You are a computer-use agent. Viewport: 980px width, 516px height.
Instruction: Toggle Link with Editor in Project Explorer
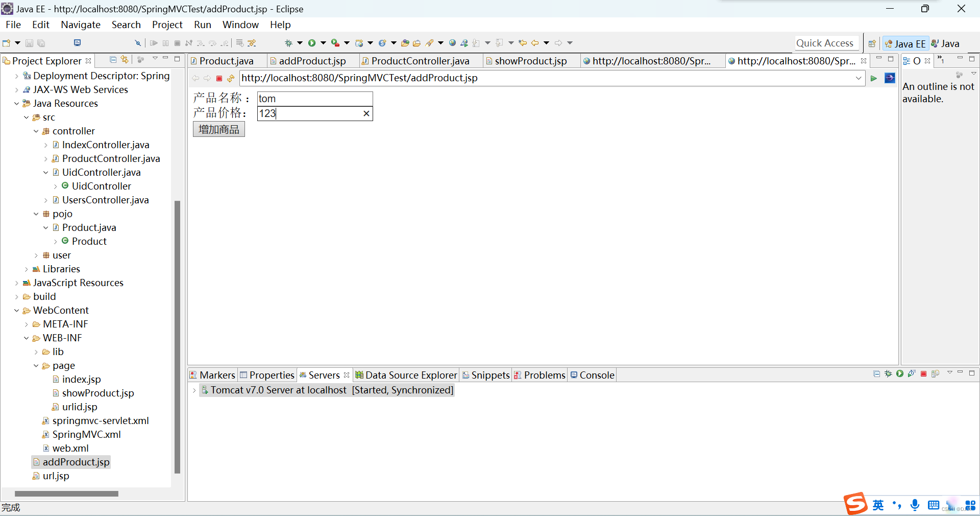tap(125, 60)
